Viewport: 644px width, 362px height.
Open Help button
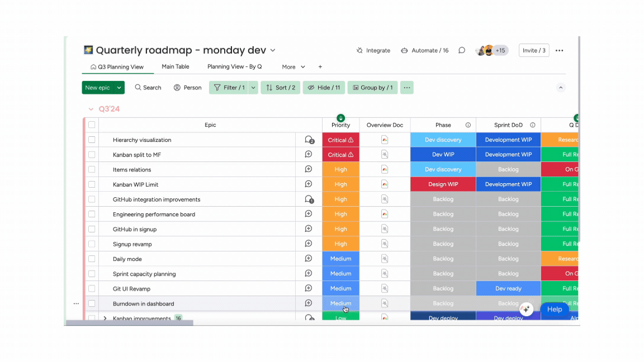(x=554, y=309)
